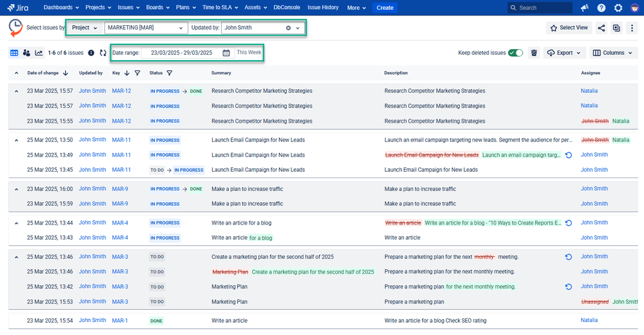
Task: Click the Status column filter icon
Action: click(170, 73)
